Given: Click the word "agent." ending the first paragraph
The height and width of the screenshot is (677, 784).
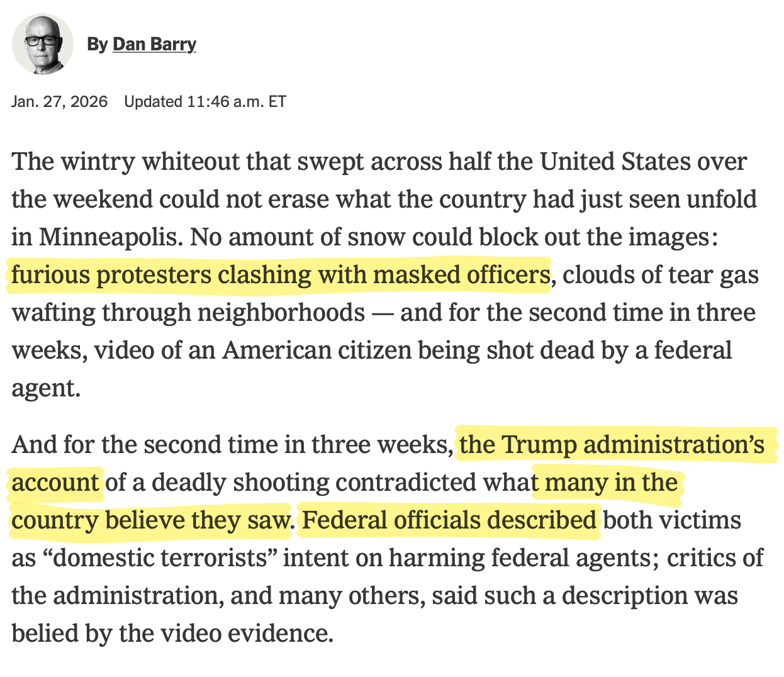Looking at the screenshot, I should point(46,388).
